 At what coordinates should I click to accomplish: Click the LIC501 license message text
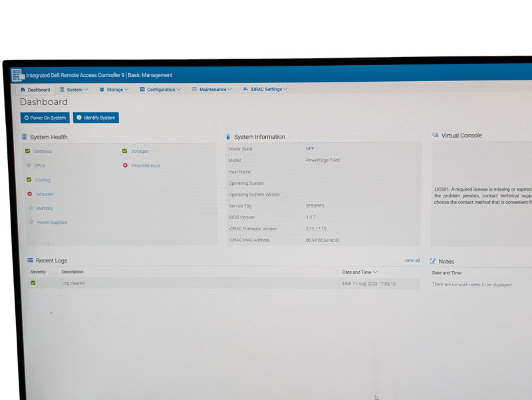click(x=483, y=195)
